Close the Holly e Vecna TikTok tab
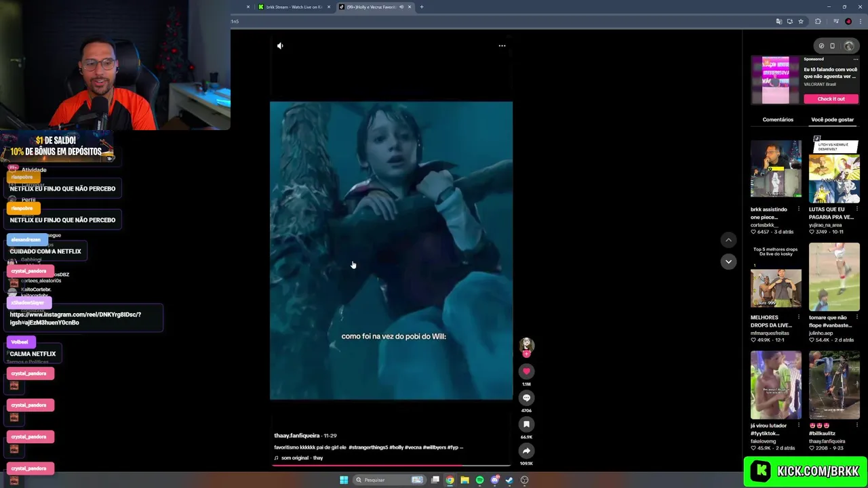This screenshot has width=868, height=488. (409, 7)
